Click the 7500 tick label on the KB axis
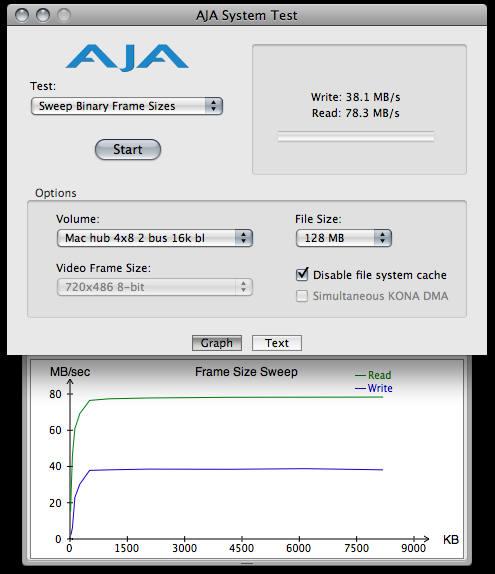495x574 pixels. coord(357,548)
